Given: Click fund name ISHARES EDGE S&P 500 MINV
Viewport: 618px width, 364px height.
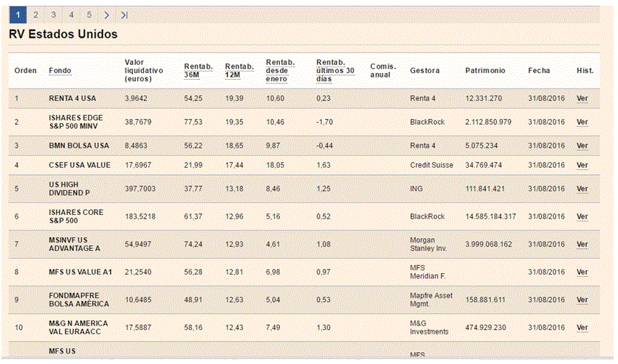Looking at the screenshot, I should [75, 122].
